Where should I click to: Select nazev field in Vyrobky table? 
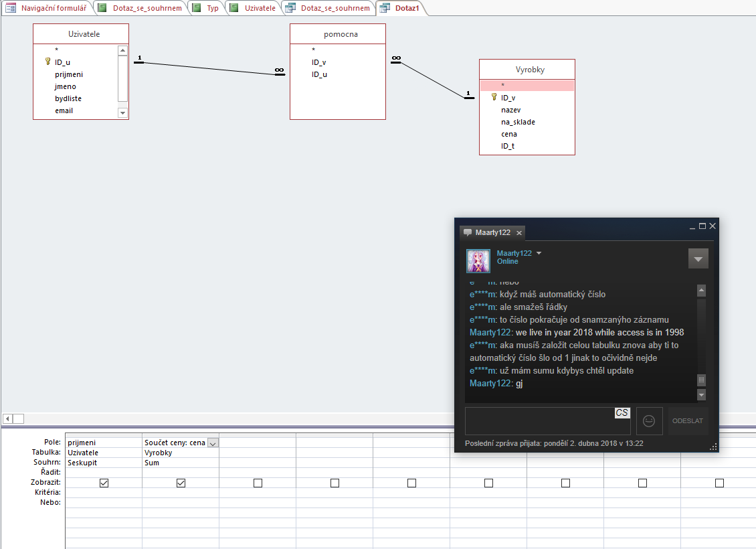[x=510, y=110]
